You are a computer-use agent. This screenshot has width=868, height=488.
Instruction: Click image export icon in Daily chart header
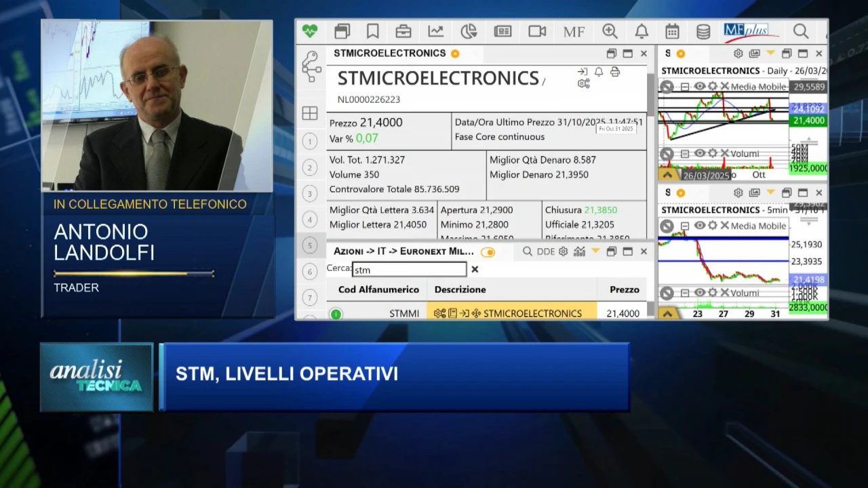pos(754,54)
